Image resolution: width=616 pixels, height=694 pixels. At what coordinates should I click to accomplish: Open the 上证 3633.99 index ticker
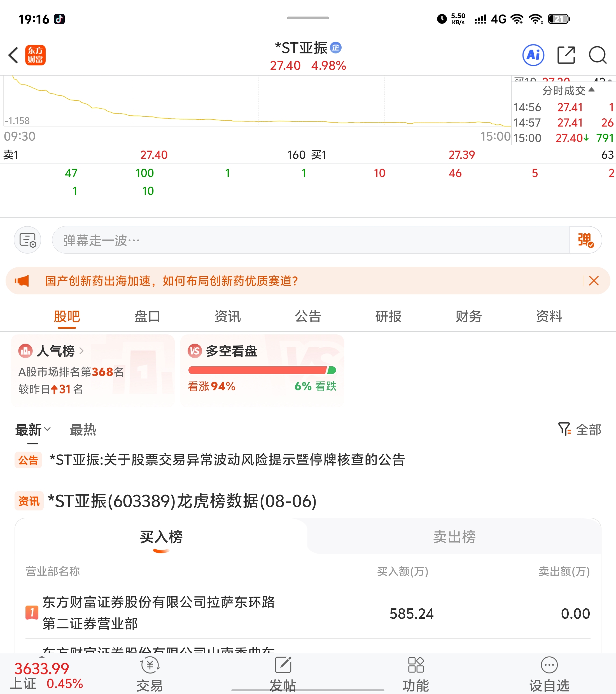pyautogui.click(x=47, y=676)
